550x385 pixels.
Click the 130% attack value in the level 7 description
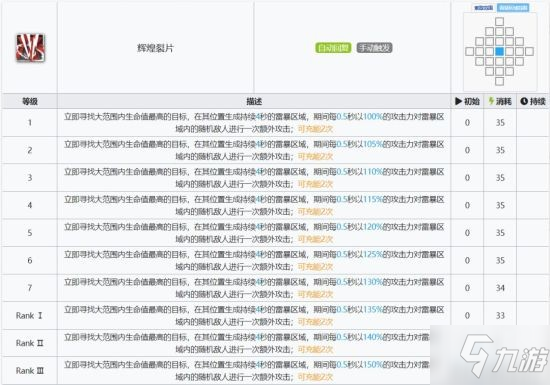click(x=372, y=282)
